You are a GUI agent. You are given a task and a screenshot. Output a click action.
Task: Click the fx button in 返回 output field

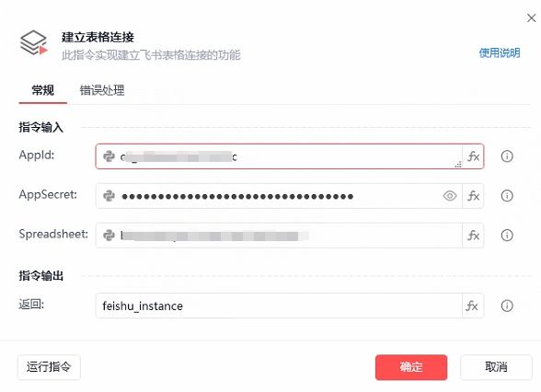click(472, 306)
